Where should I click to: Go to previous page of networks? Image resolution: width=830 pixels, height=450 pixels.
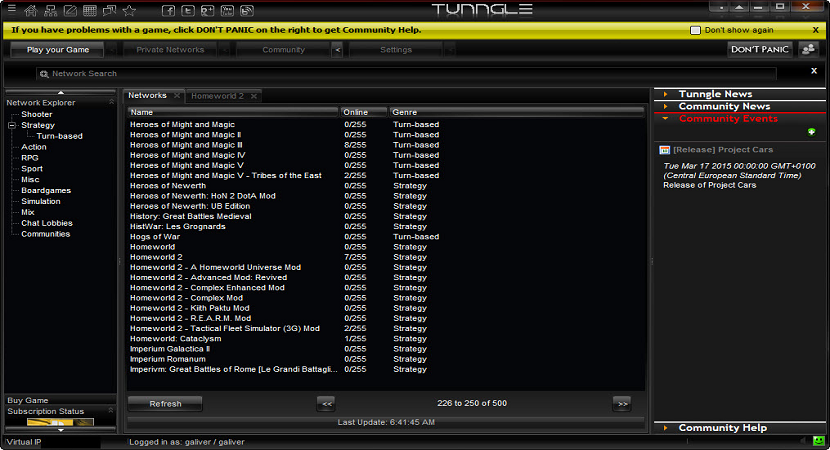pos(327,404)
